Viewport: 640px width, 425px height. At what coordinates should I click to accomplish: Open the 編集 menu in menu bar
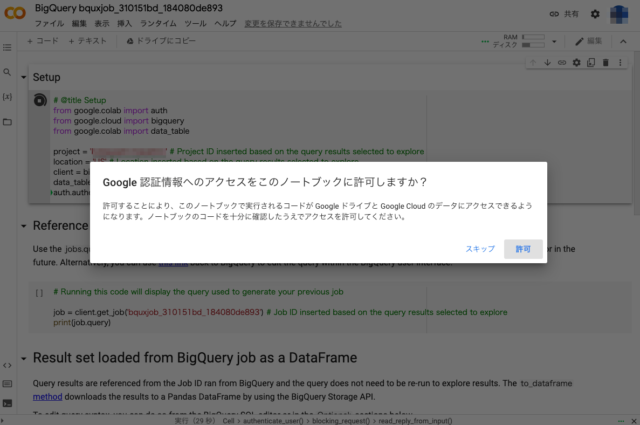[79, 24]
